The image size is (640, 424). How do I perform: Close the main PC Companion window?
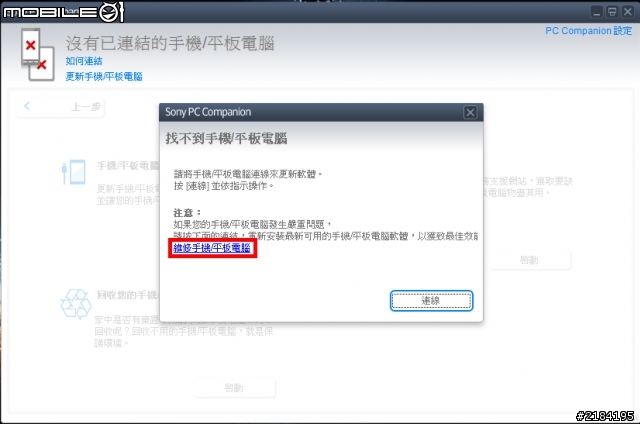click(x=627, y=12)
